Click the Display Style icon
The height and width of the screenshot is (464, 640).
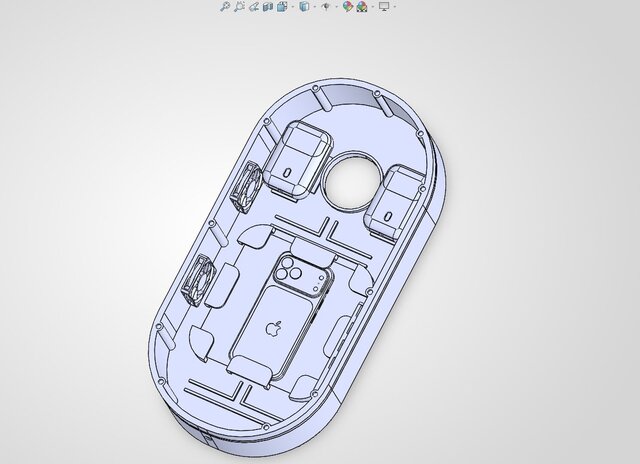pos(304,7)
